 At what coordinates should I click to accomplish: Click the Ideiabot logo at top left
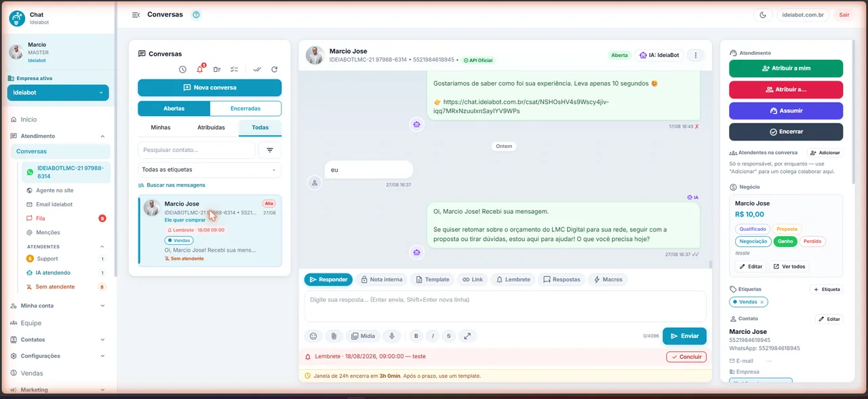coord(17,18)
